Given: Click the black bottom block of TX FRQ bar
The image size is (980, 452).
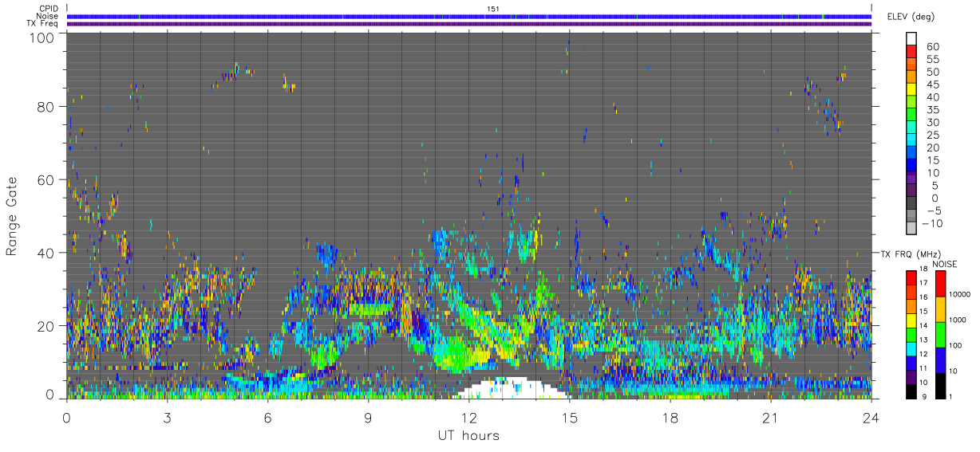Looking at the screenshot, I should pyautogui.click(x=911, y=391).
